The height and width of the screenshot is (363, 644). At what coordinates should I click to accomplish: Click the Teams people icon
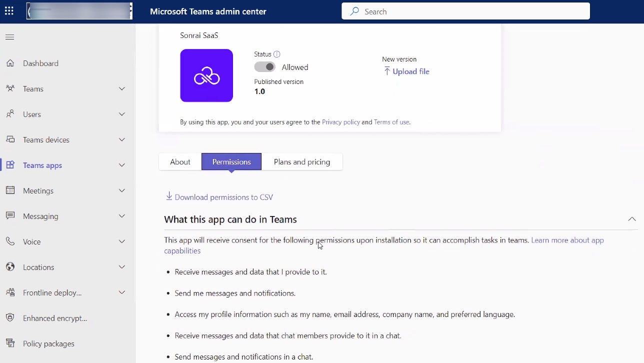[x=10, y=88]
